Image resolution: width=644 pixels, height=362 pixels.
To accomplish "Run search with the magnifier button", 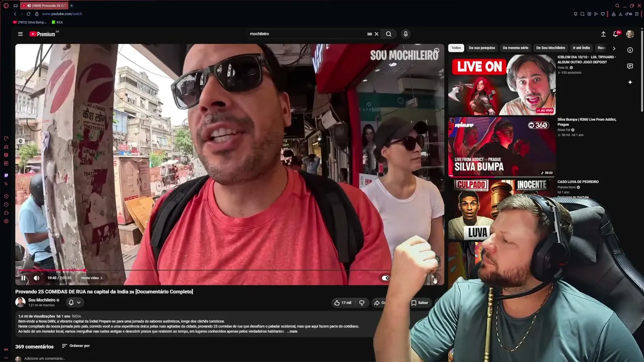I will (388, 34).
